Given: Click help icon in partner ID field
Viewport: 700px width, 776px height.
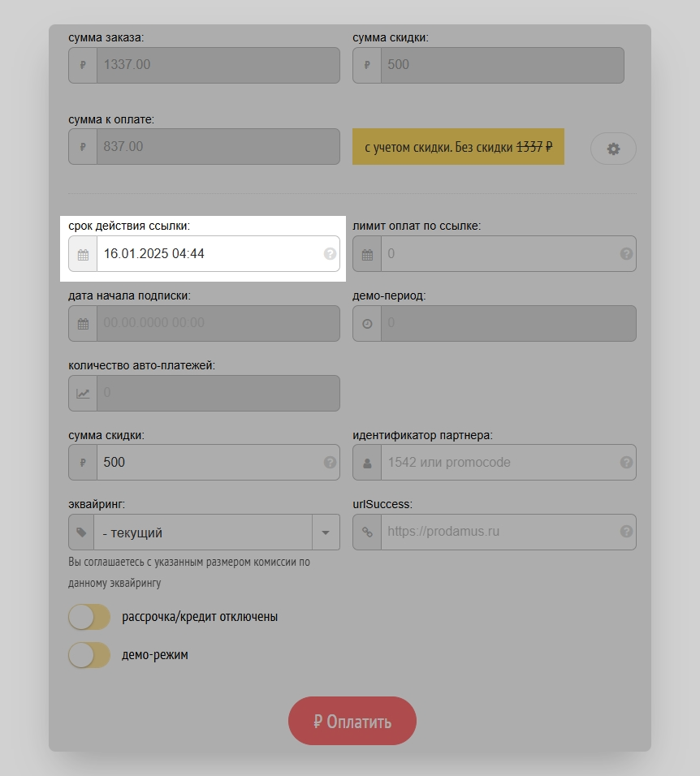Looking at the screenshot, I should coord(626,463).
